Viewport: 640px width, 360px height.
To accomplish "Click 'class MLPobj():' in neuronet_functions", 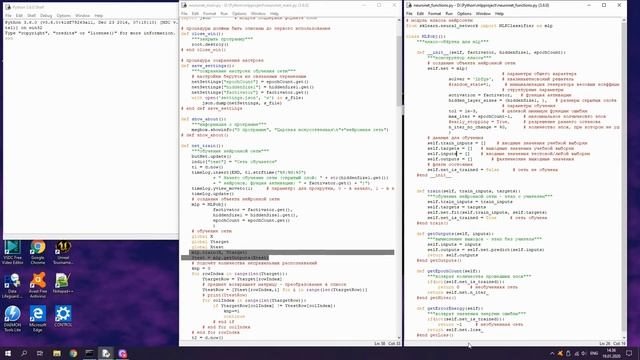I will (x=426, y=36).
